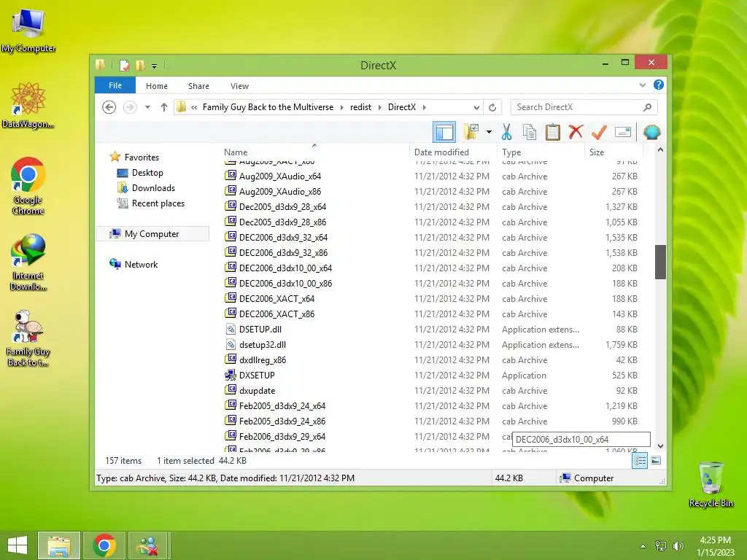
Task: Launch Google Chrome from the taskbar
Action: [104, 545]
